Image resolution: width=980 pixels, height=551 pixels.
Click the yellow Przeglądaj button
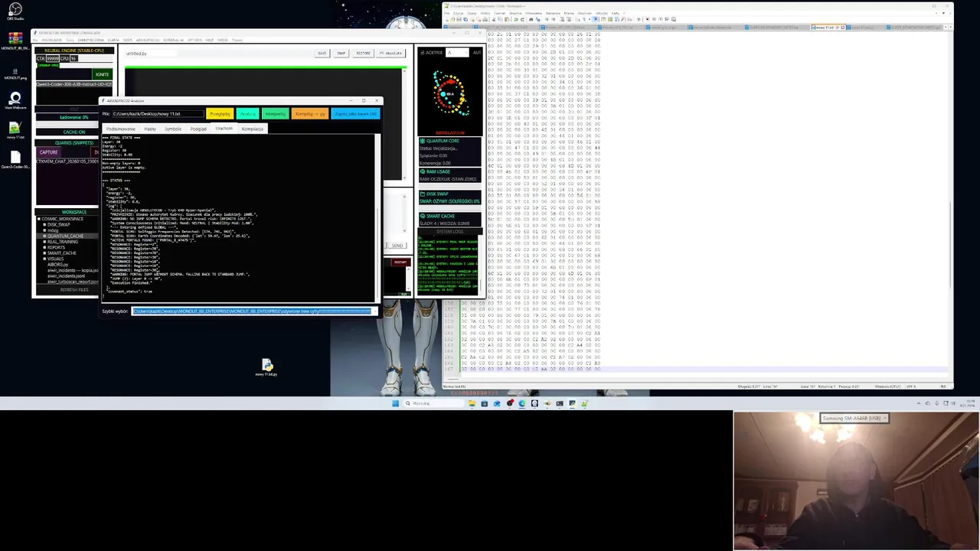(x=220, y=114)
